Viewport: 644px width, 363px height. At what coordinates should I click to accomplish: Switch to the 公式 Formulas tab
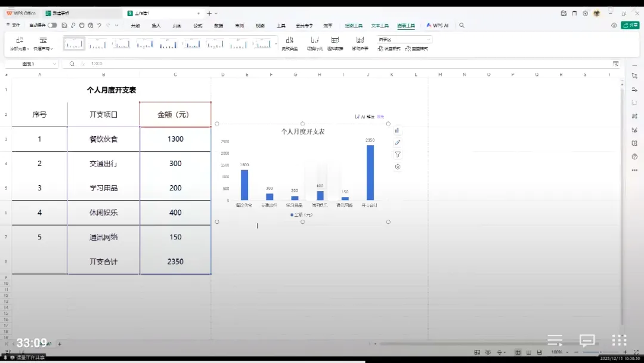click(x=198, y=26)
